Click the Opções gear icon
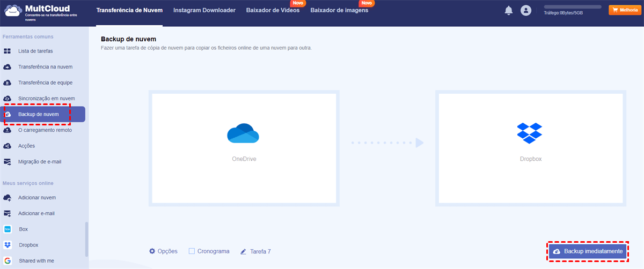The width and height of the screenshot is (644, 269). pos(152,251)
